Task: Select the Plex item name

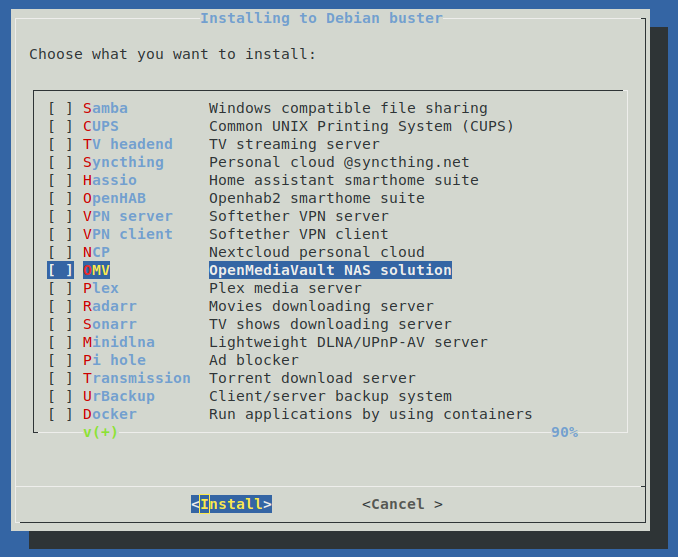Action: [x=101, y=288]
